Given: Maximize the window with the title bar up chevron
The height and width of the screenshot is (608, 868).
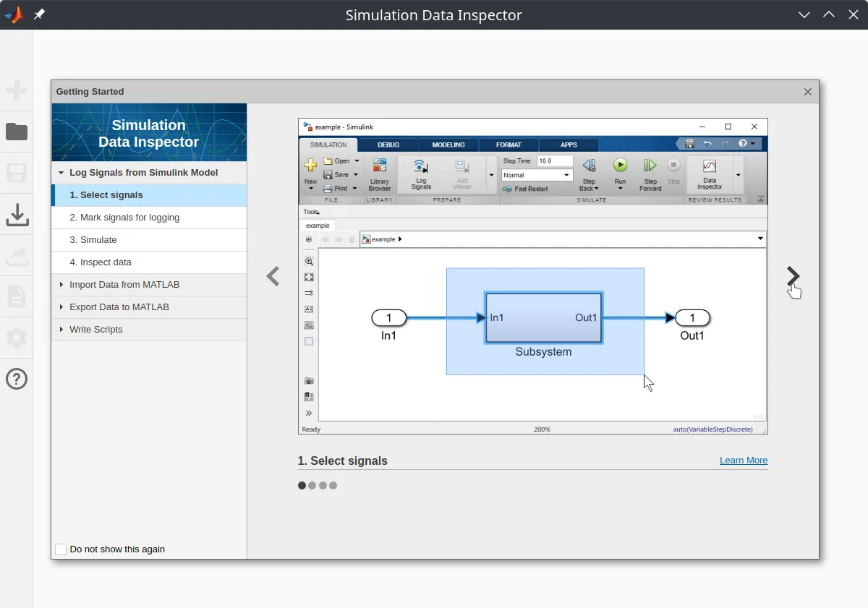Looking at the screenshot, I should point(829,15).
